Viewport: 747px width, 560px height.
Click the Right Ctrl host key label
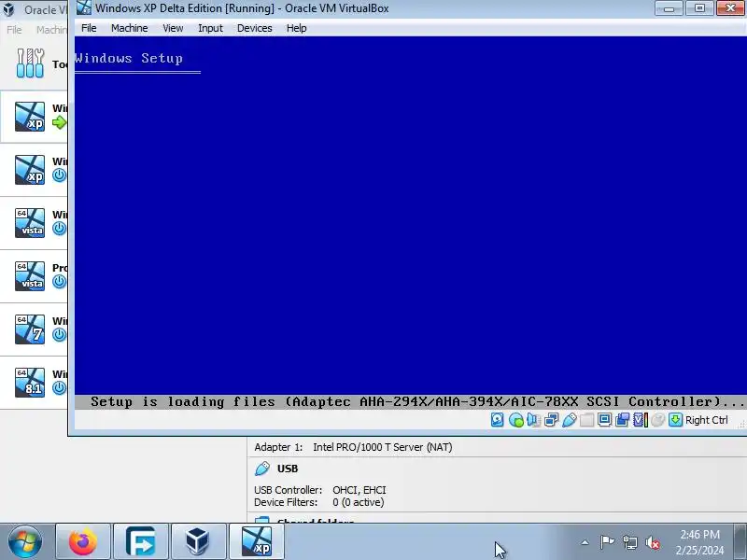707,420
